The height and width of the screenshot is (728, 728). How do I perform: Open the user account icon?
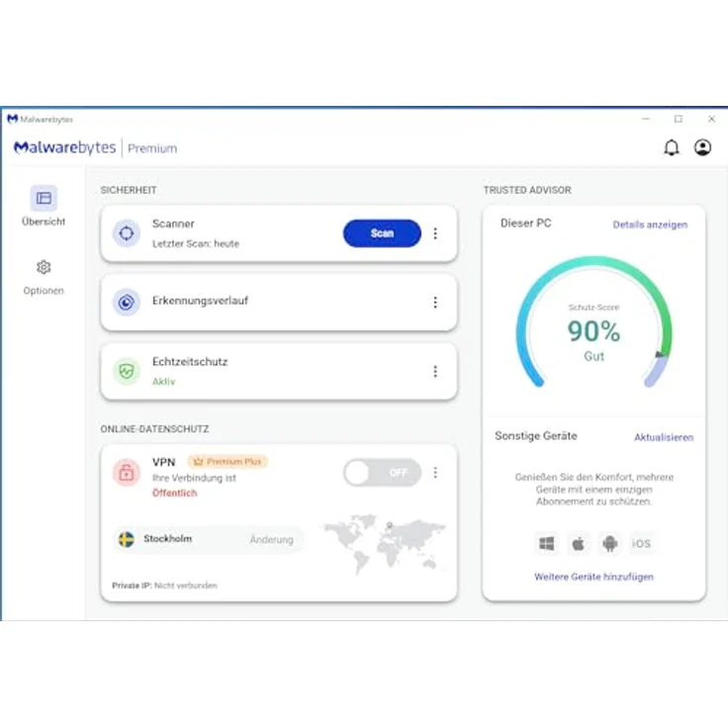tap(702, 147)
